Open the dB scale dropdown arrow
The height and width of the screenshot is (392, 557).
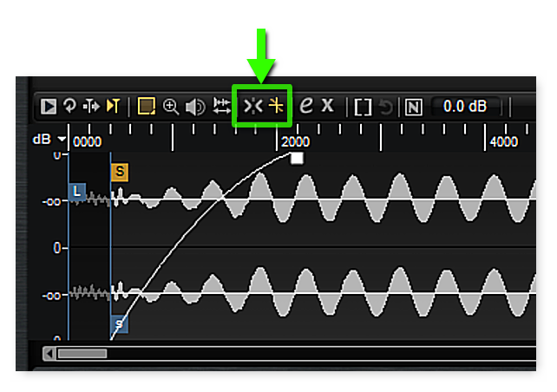62,139
